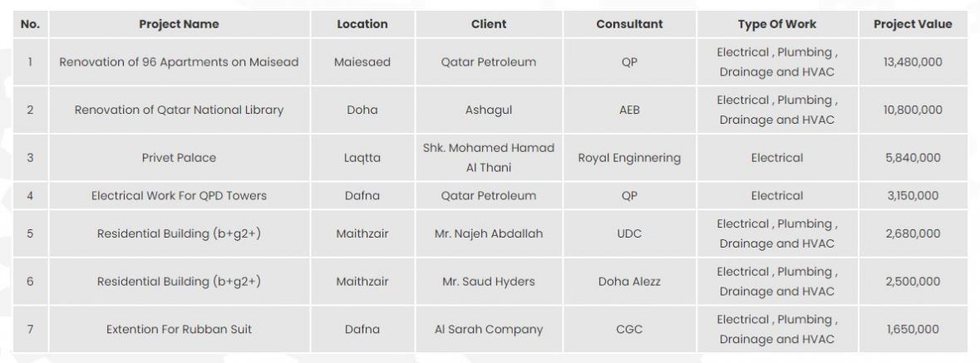Select client "Shk. Mohamed Hamad Al Thani"

pos(489,157)
